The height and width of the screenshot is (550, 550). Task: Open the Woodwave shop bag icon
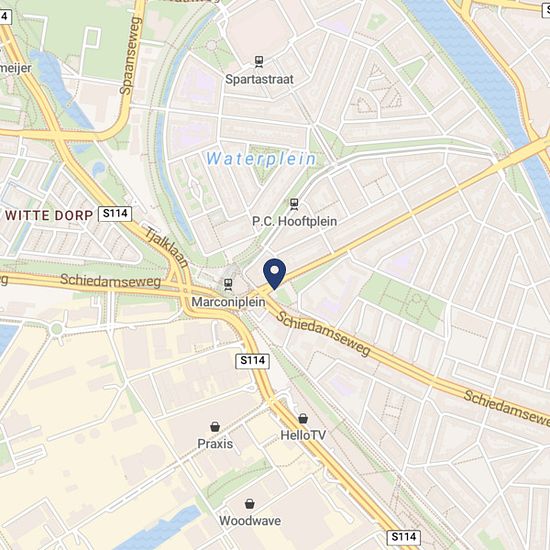pos(249,504)
